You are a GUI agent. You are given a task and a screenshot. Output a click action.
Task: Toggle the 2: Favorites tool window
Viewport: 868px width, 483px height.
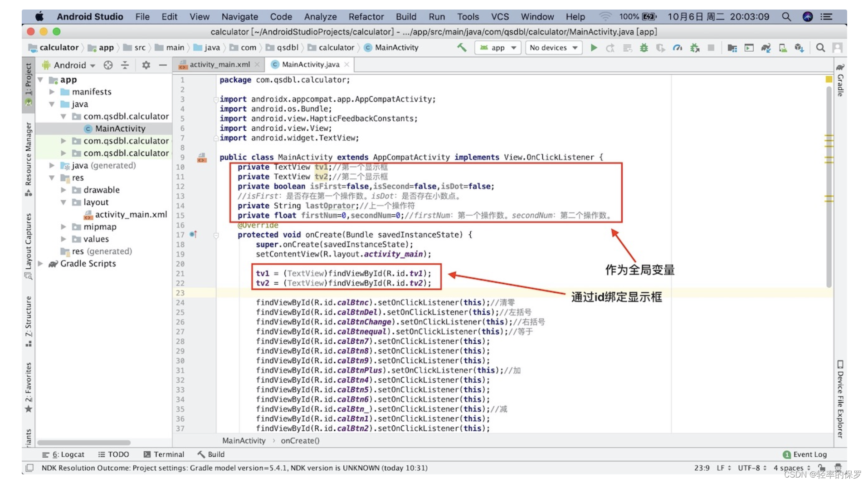point(28,387)
